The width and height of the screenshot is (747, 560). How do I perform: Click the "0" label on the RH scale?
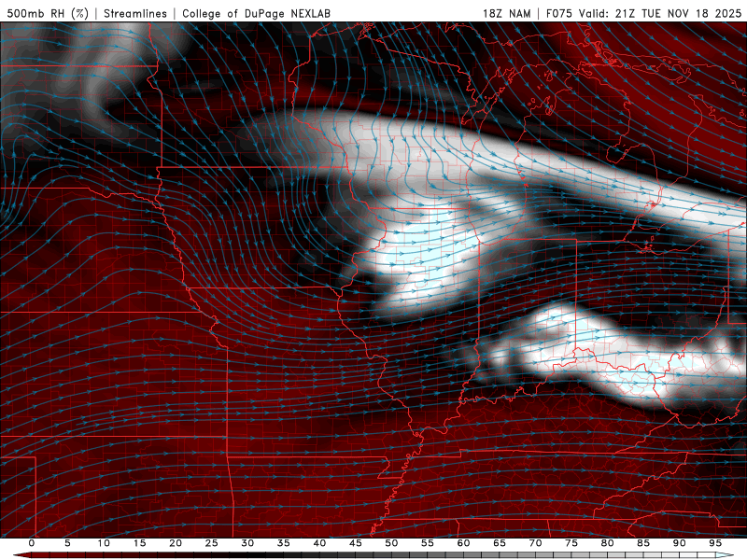pos(32,543)
